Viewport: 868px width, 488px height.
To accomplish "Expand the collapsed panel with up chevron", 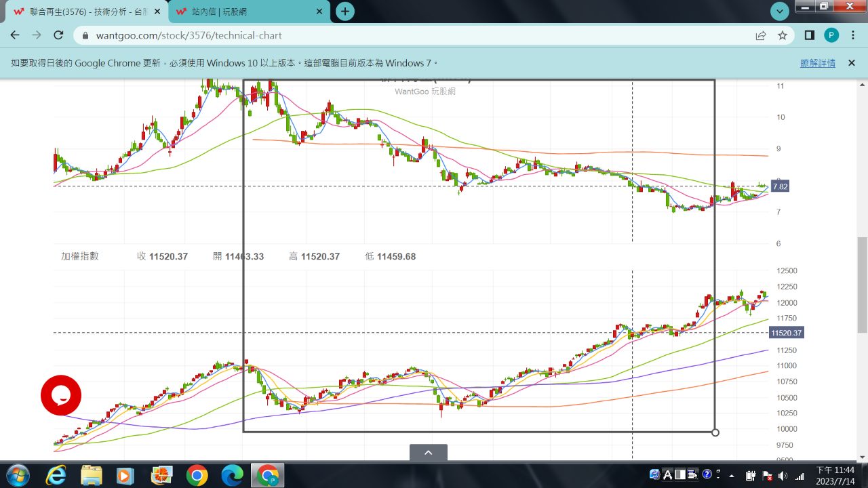I will pos(428,453).
